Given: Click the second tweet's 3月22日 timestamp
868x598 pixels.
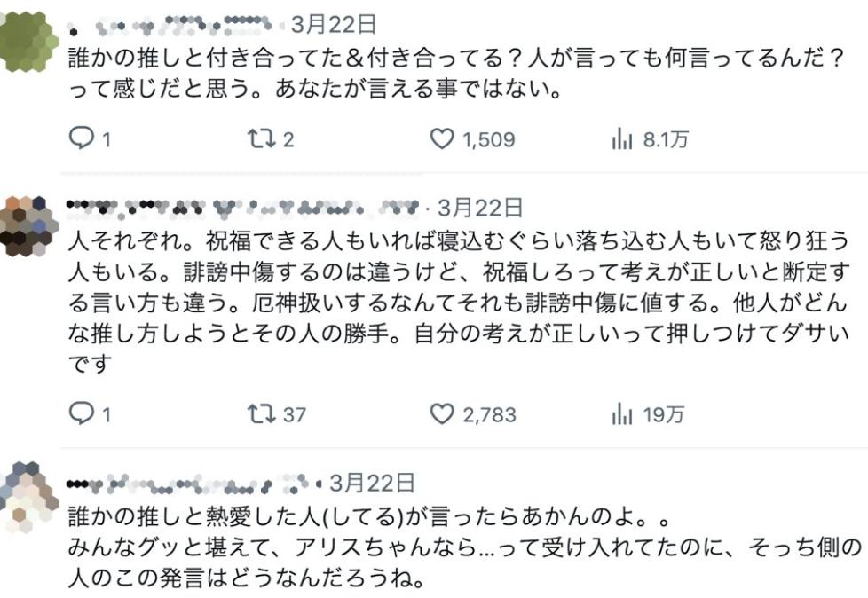Looking at the screenshot, I should (480, 208).
